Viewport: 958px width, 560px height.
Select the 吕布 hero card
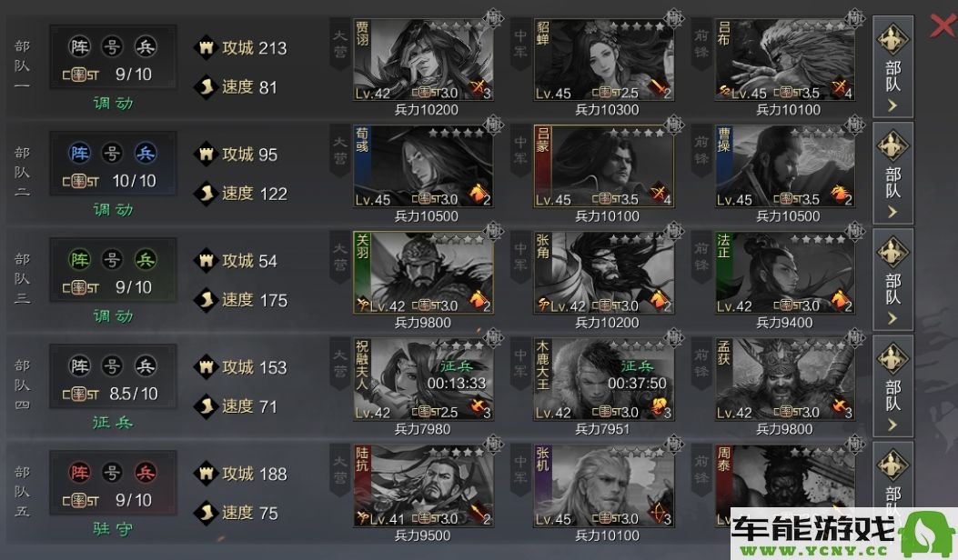[785, 59]
